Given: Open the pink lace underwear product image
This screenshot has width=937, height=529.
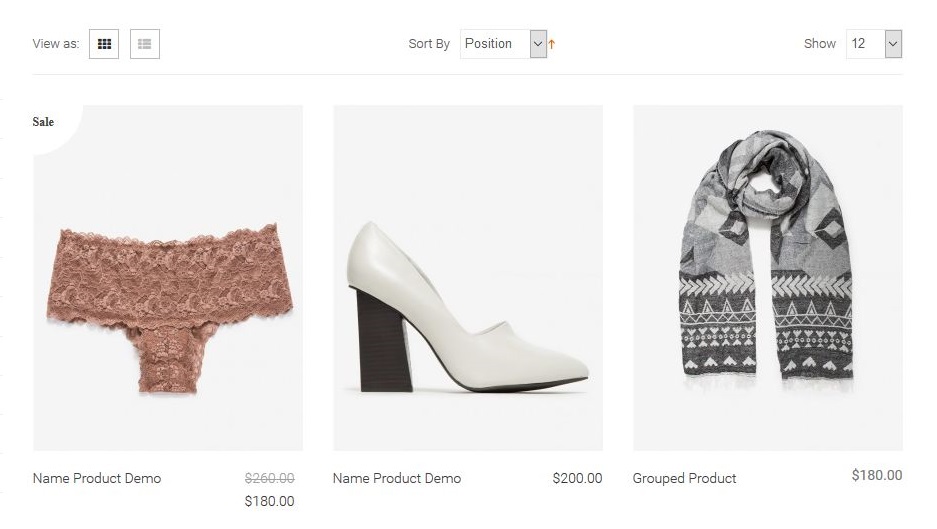Looking at the screenshot, I should 168,300.
